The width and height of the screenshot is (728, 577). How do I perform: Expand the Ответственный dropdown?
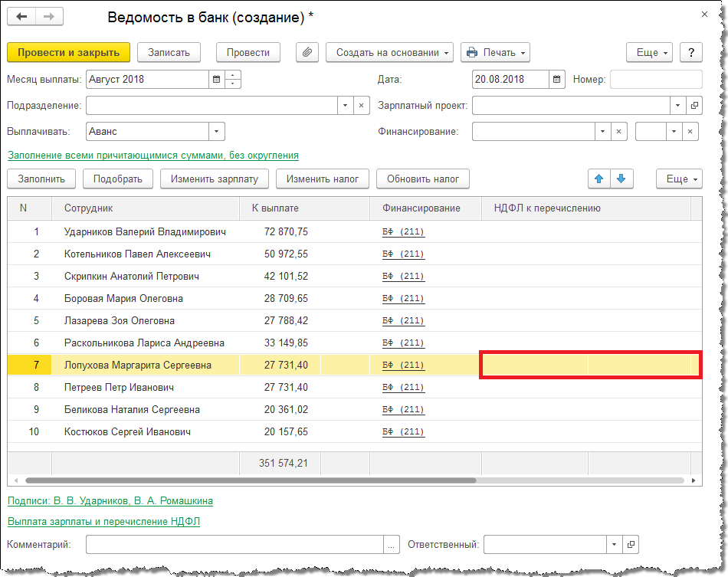click(x=615, y=545)
